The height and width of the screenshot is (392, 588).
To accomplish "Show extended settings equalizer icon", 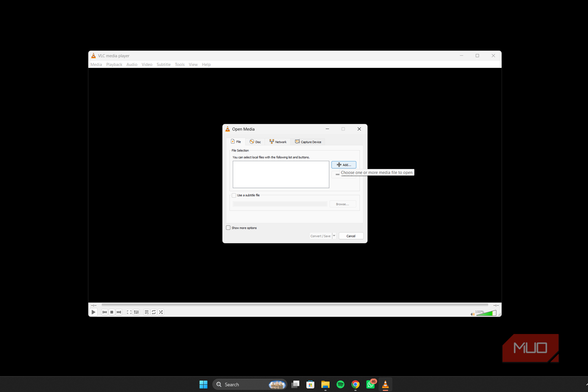I will (136, 312).
